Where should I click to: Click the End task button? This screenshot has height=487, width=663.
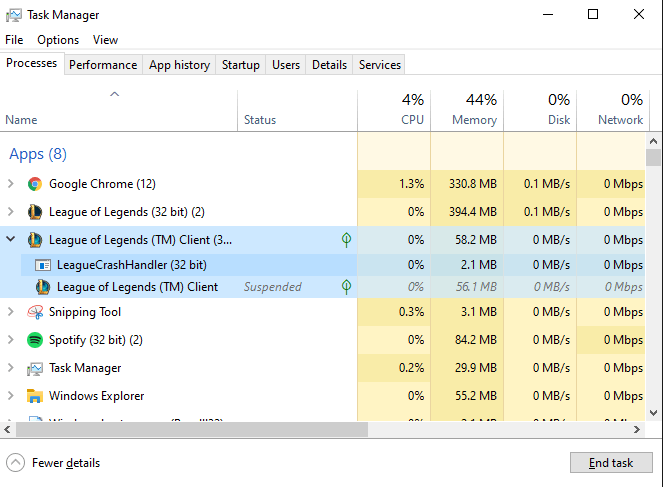(611, 463)
